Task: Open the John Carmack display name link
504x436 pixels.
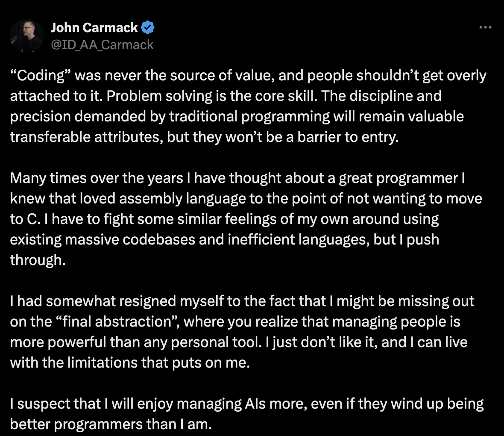Action: click(x=94, y=28)
